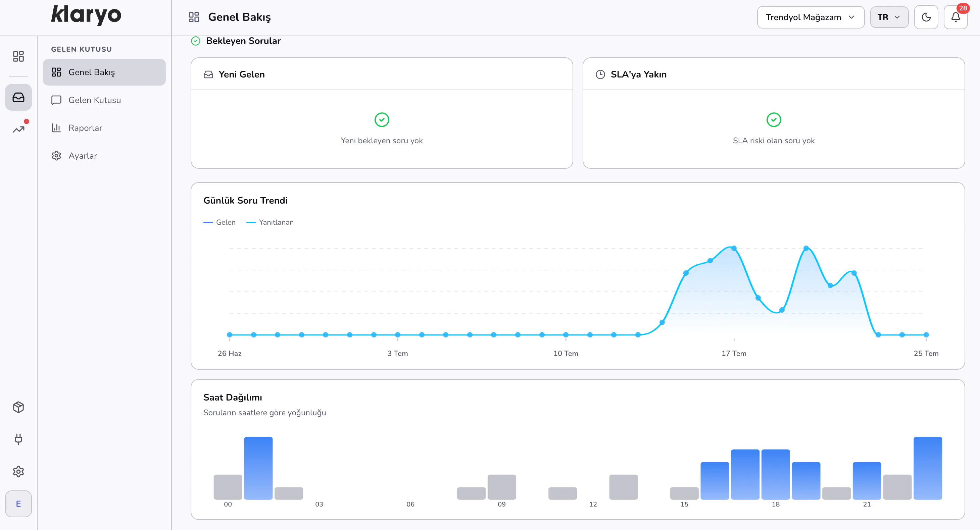The image size is (980, 530).
Task: Open the dashboard grid icon in left rail
Action: 18,56
